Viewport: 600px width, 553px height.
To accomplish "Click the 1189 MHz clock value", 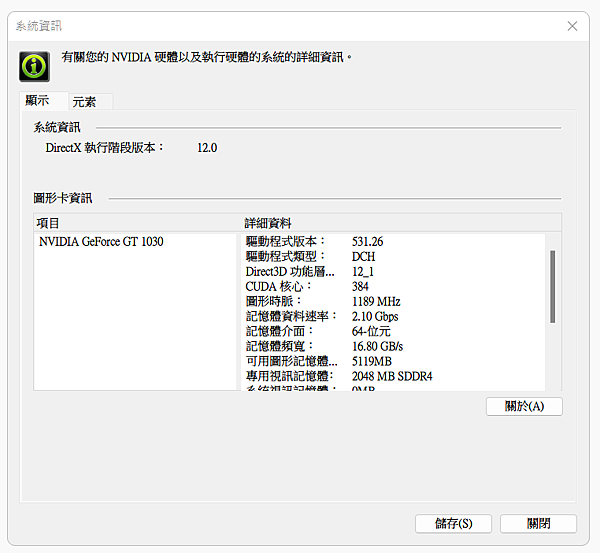I will click(376, 302).
